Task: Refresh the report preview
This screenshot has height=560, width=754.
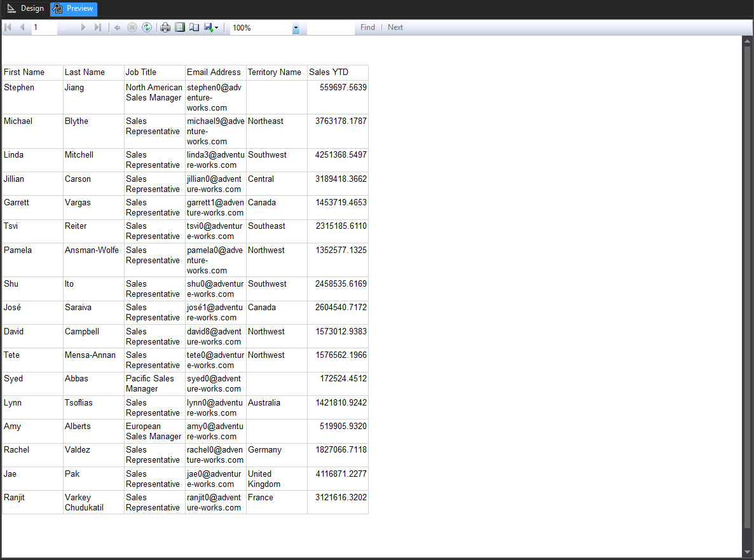Action: pyautogui.click(x=147, y=27)
